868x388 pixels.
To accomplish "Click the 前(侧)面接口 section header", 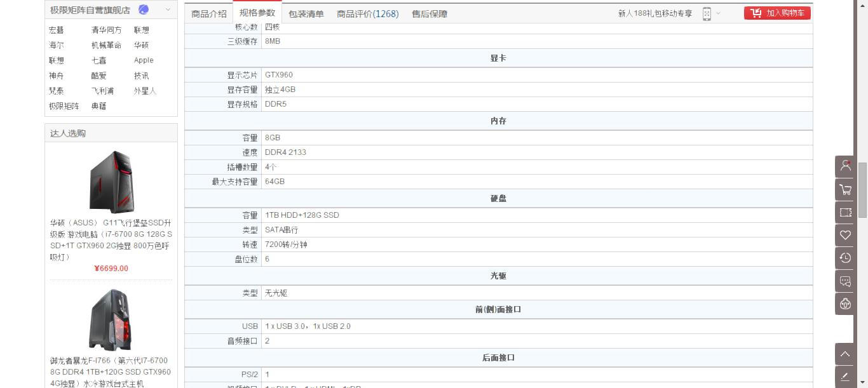I will pos(499,309).
